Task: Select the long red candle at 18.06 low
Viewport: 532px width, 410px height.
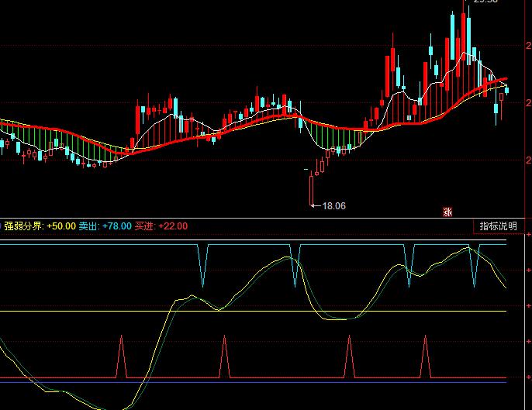Action: 311,188
